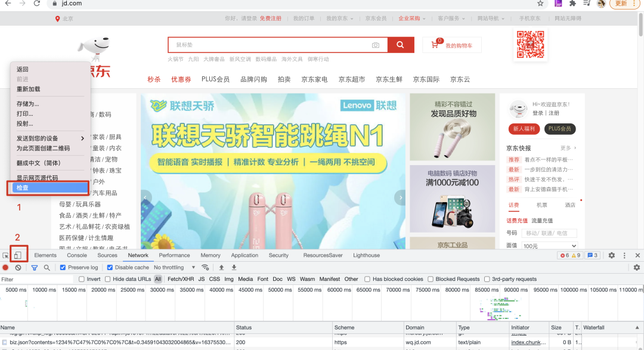The width and height of the screenshot is (644, 350).
Task: Expand 发送到您的设备 submenu
Action: pos(50,138)
